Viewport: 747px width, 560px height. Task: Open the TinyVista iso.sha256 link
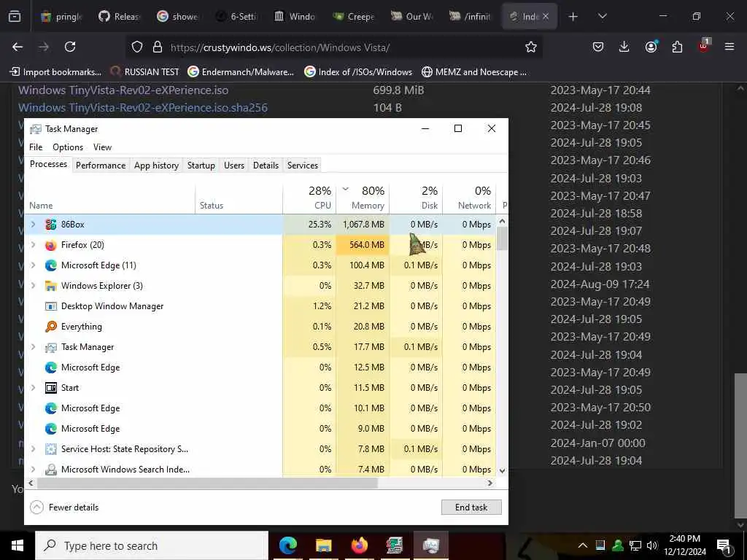pos(143,108)
